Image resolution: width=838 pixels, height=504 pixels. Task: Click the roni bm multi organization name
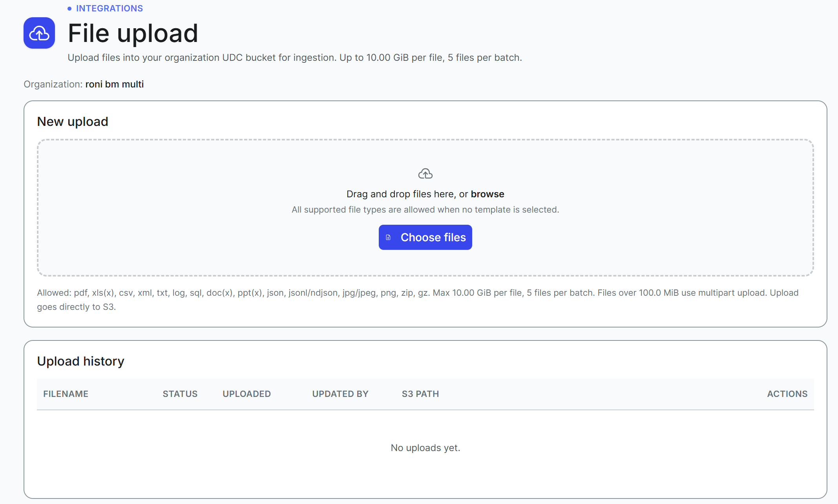(115, 84)
